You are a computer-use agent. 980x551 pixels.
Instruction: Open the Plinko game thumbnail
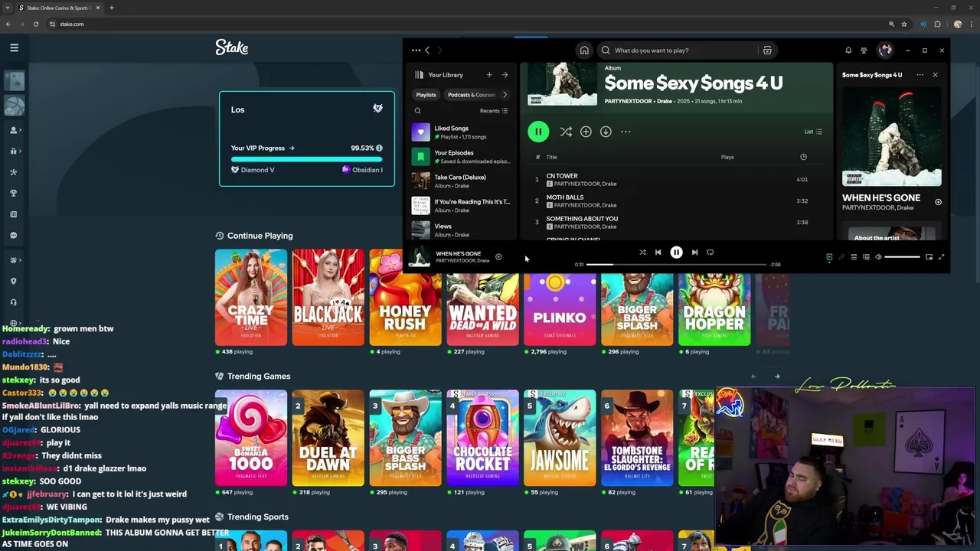click(560, 310)
